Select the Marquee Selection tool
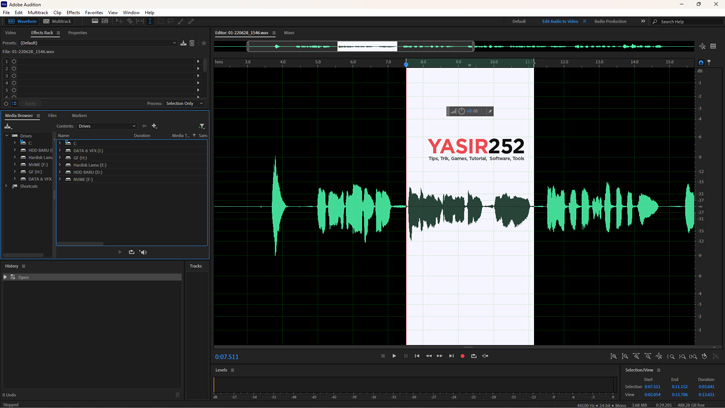The width and height of the screenshot is (725, 408). tap(160, 21)
